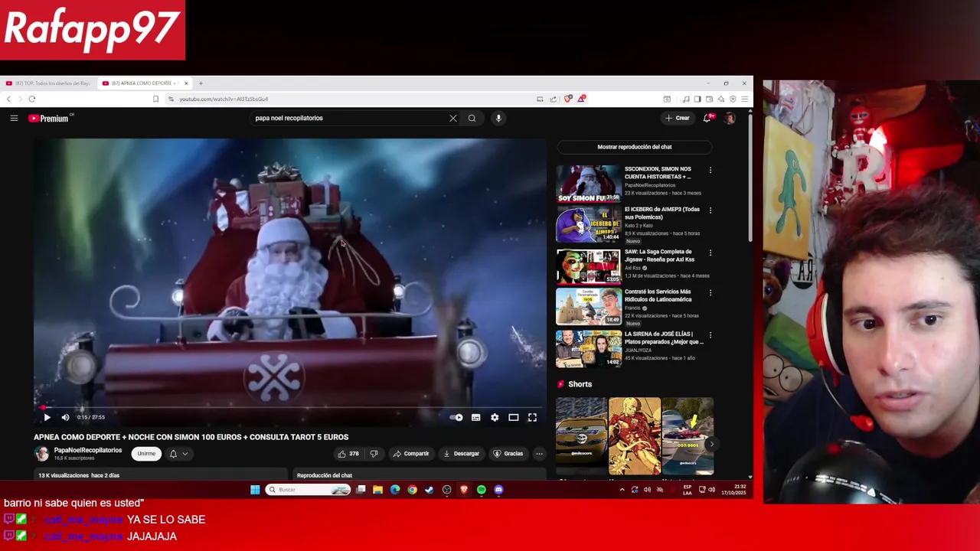Go back in the browser

[8, 99]
